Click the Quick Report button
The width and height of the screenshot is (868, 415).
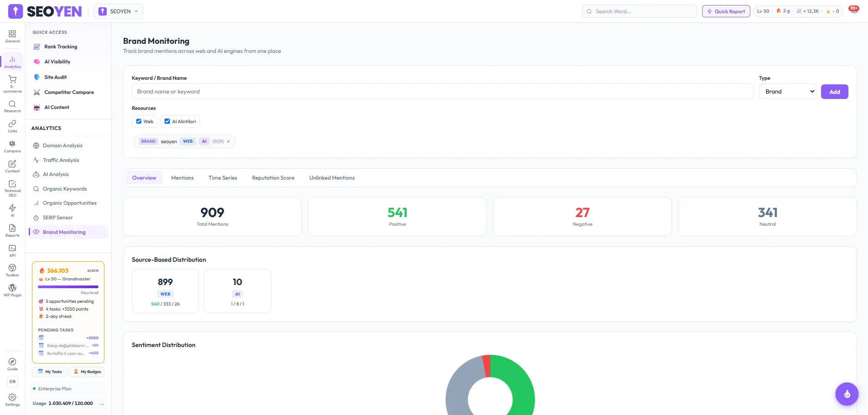tap(726, 11)
